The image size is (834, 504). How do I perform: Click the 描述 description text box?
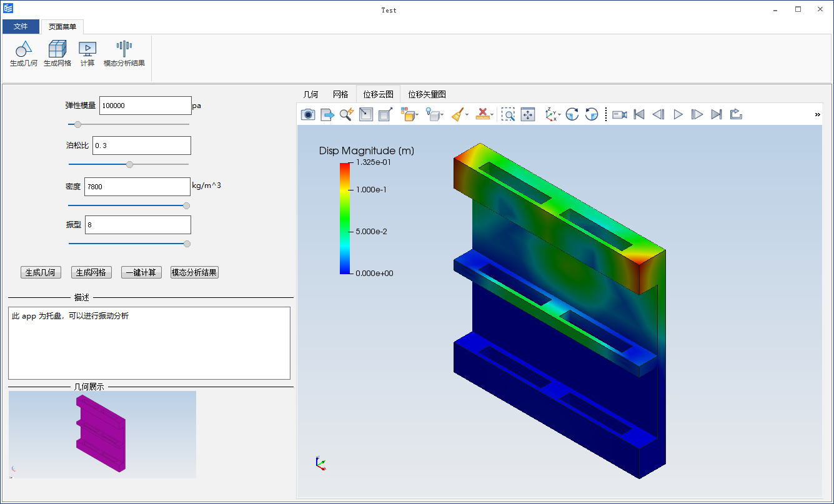pos(149,343)
